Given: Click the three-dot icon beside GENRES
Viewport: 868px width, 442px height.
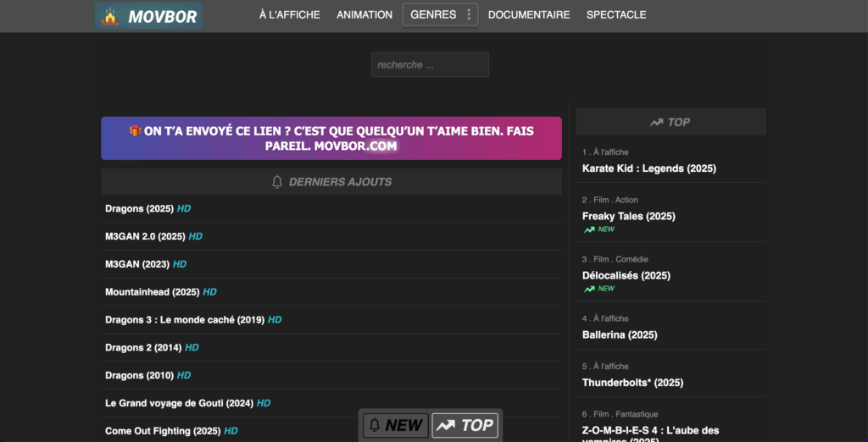Looking at the screenshot, I should 469,14.
